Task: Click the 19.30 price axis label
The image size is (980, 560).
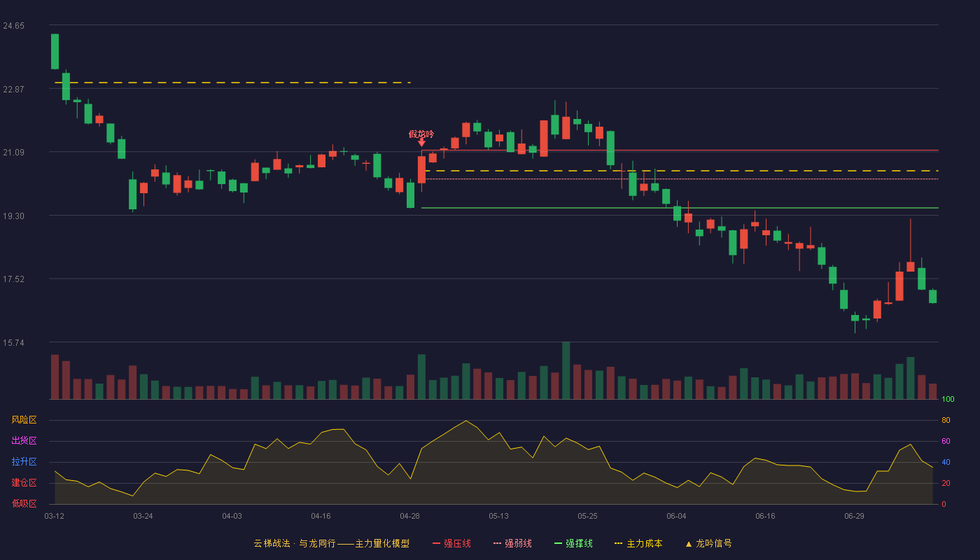Action: tap(13, 216)
